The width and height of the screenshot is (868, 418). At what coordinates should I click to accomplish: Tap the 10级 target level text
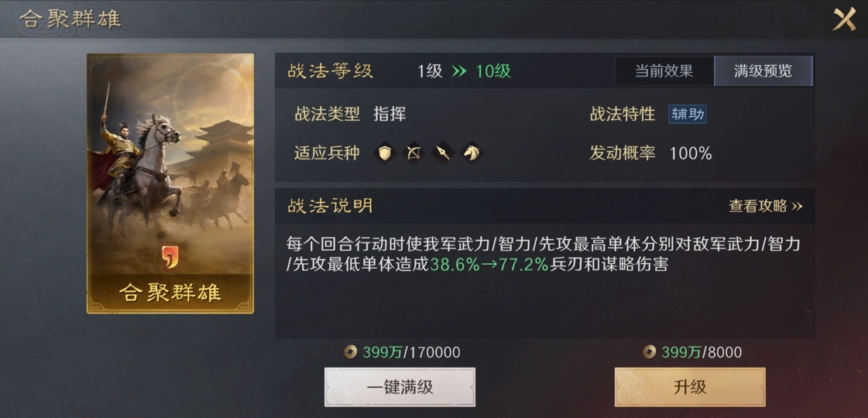pyautogui.click(x=493, y=71)
